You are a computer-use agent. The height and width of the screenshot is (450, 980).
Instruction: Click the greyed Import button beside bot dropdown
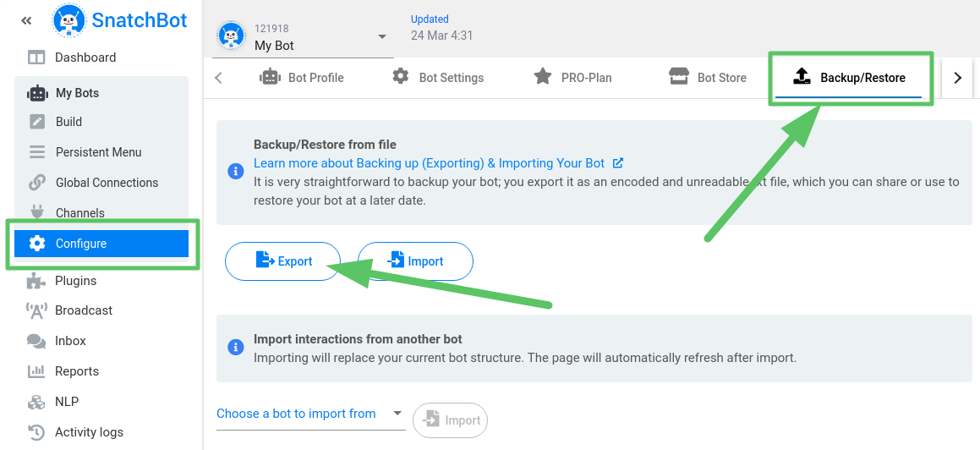click(x=450, y=420)
